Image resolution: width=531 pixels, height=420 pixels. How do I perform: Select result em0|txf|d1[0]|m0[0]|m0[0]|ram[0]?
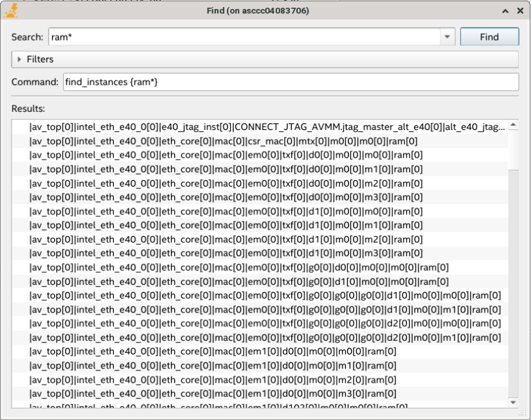(260, 212)
